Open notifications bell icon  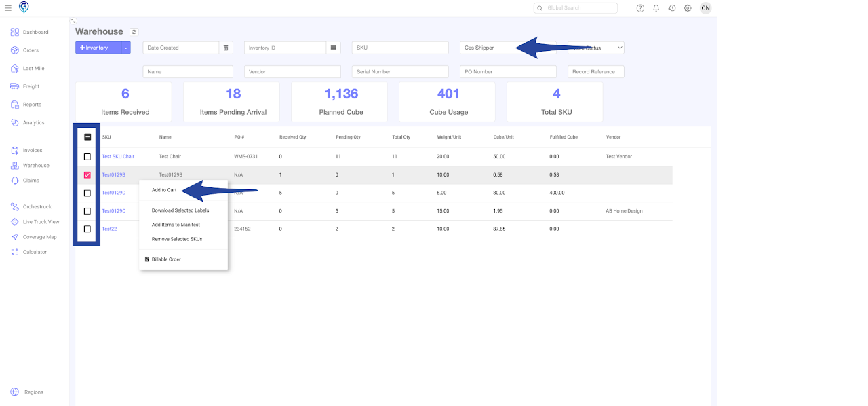coord(656,8)
